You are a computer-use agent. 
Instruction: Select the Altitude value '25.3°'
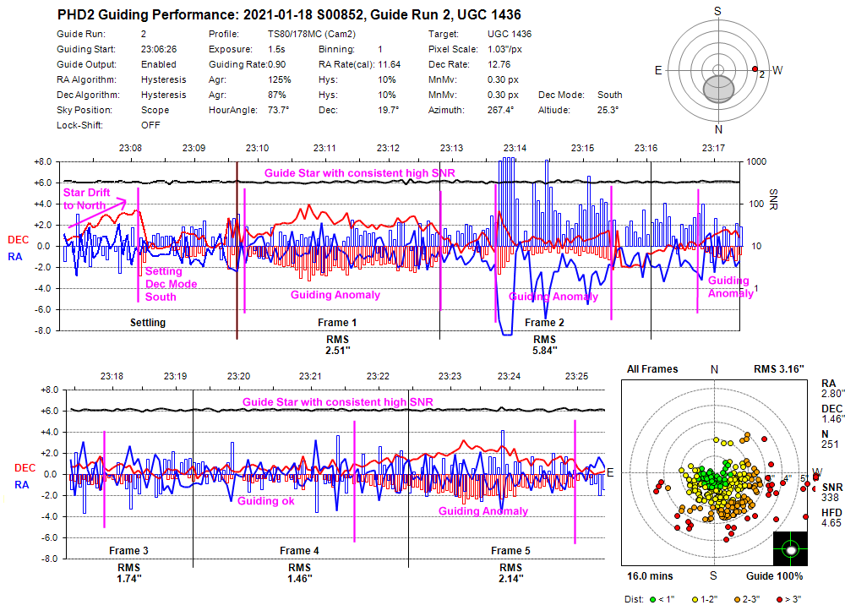coord(608,110)
